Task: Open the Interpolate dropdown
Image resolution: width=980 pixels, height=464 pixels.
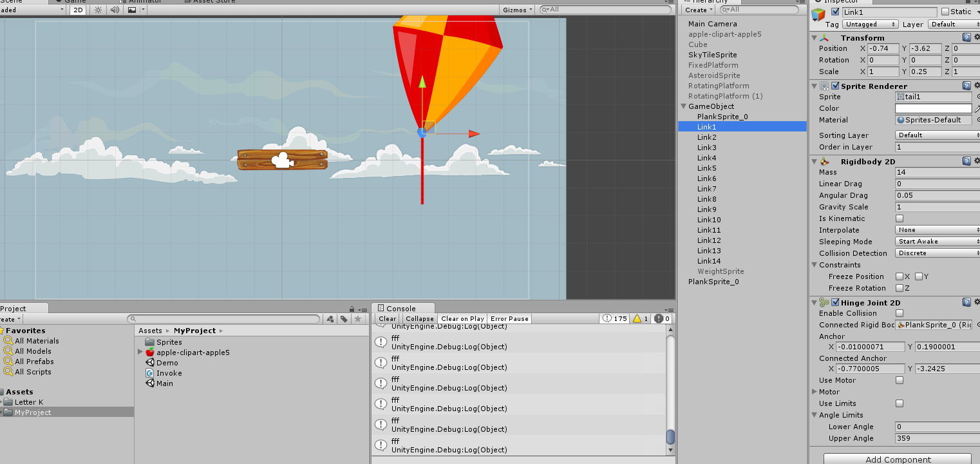Action: [x=938, y=230]
